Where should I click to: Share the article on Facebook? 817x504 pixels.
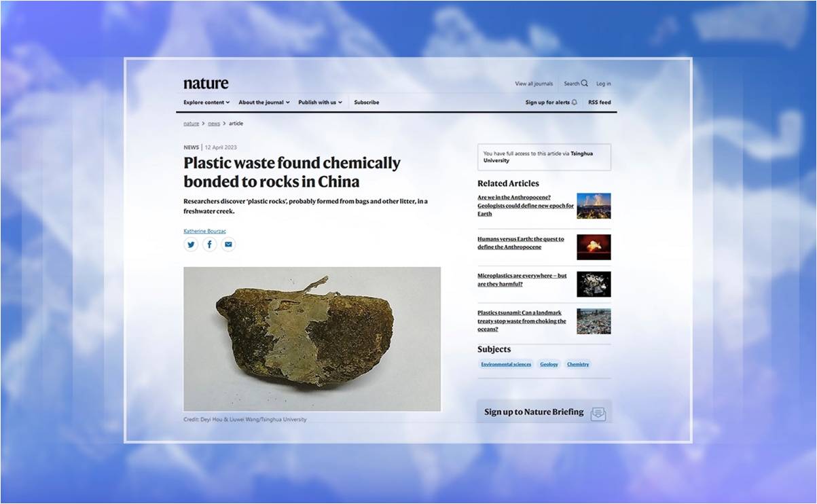point(210,245)
